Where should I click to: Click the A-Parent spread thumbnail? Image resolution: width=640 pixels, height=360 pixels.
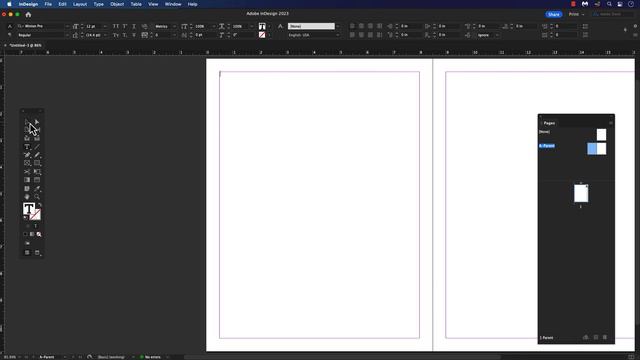coord(597,149)
